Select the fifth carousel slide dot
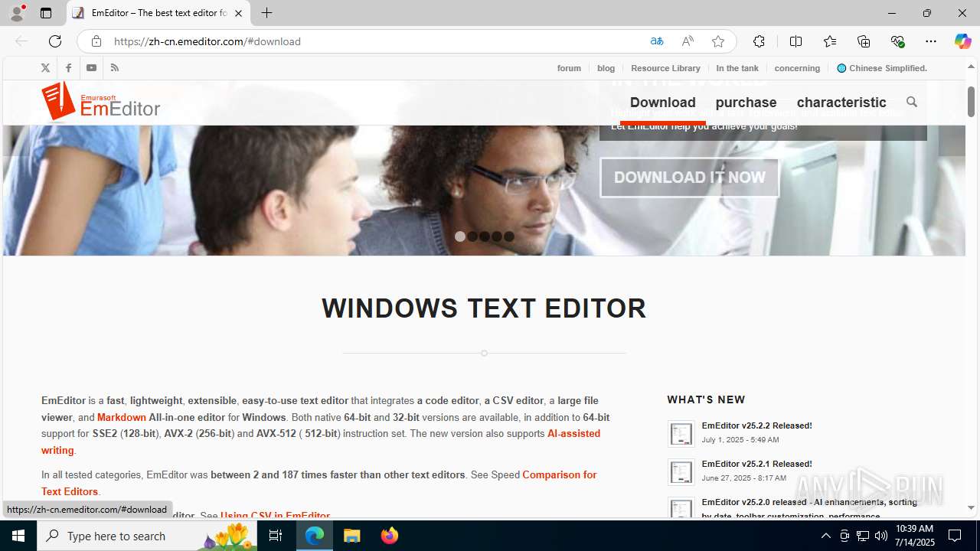 (509, 236)
